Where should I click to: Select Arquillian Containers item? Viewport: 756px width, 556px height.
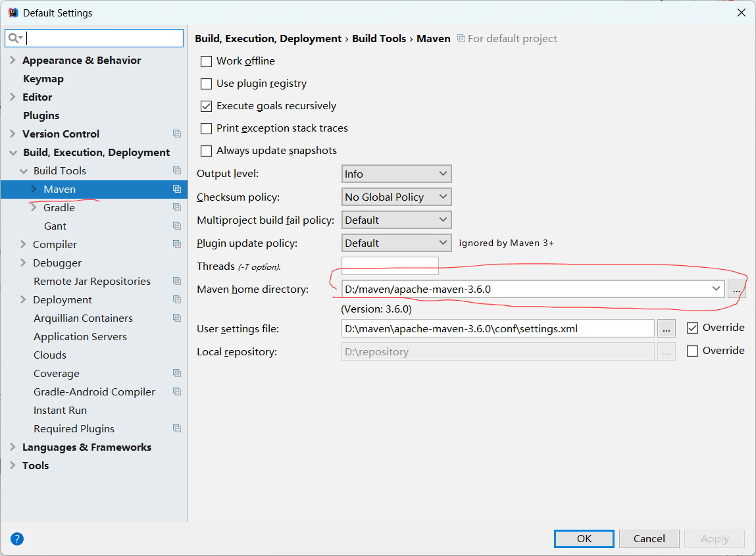coord(83,318)
